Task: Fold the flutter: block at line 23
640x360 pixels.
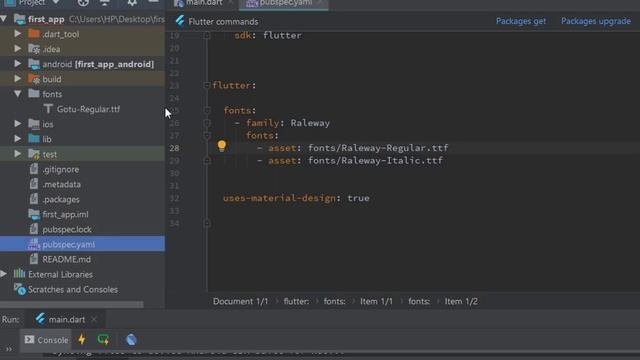Action: click(x=207, y=85)
